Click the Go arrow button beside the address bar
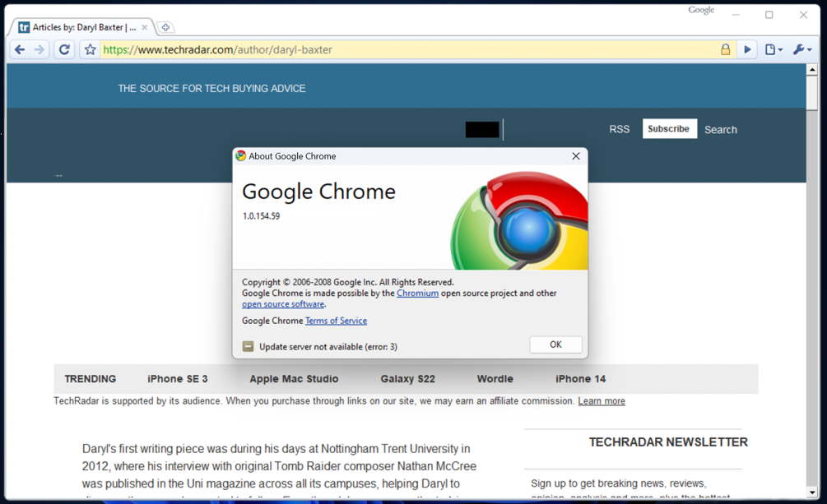This screenshot has width=827, height=504. [747, 49]
